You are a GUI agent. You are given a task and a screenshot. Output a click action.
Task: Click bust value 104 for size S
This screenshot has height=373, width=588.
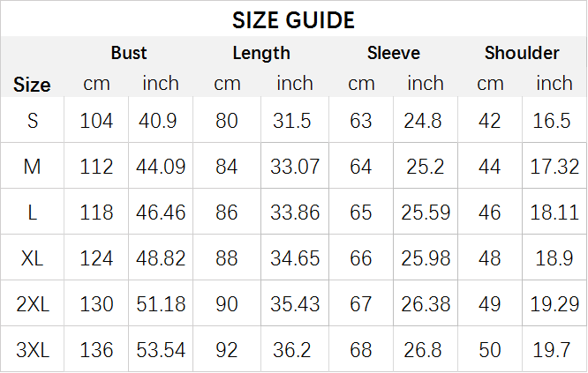96,121
